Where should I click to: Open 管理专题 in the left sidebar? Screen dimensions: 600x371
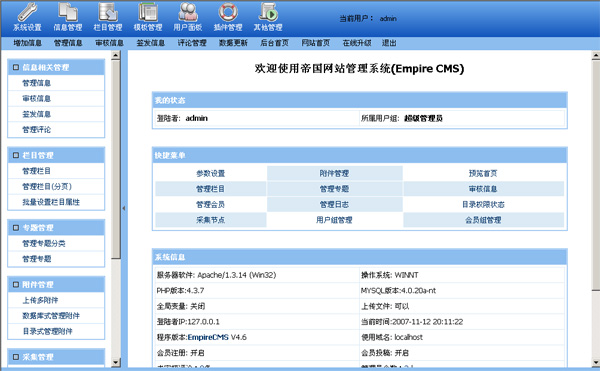[37, 259]
